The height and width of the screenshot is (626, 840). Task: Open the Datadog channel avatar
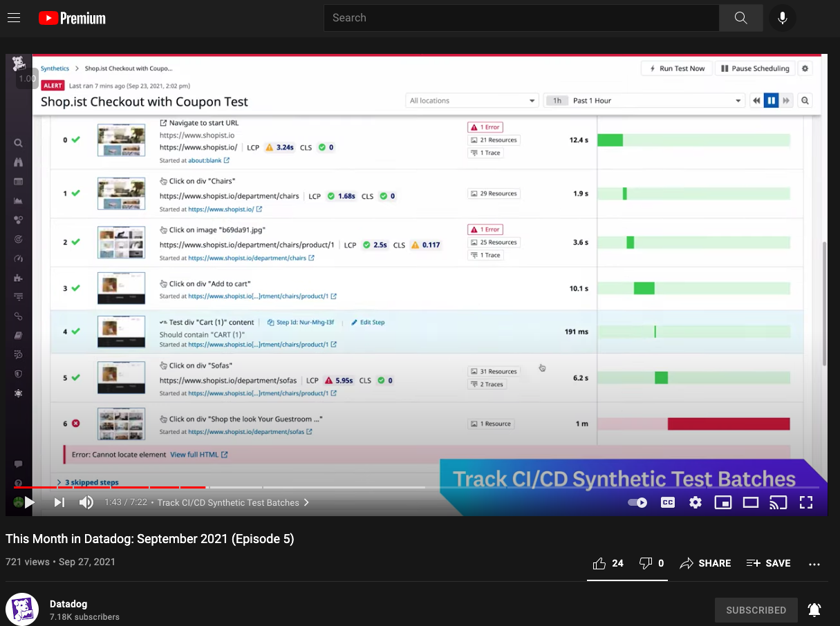point(22,609)
